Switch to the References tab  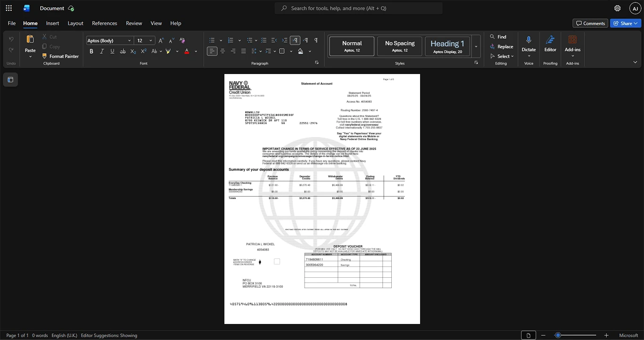[104, 23]
